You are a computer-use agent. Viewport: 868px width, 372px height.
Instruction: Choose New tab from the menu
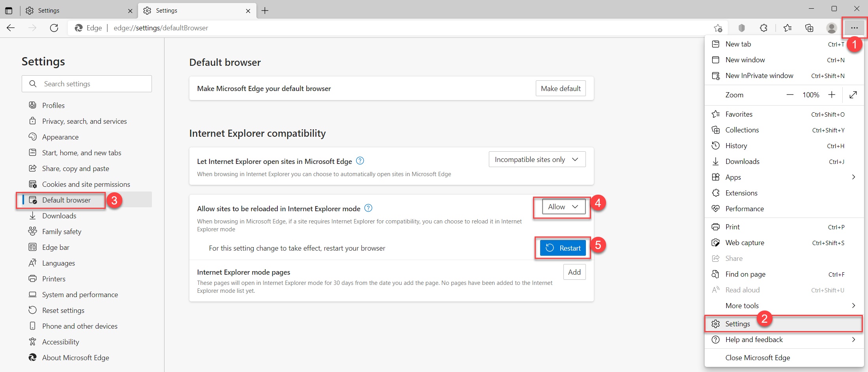(x=784, y=44)
